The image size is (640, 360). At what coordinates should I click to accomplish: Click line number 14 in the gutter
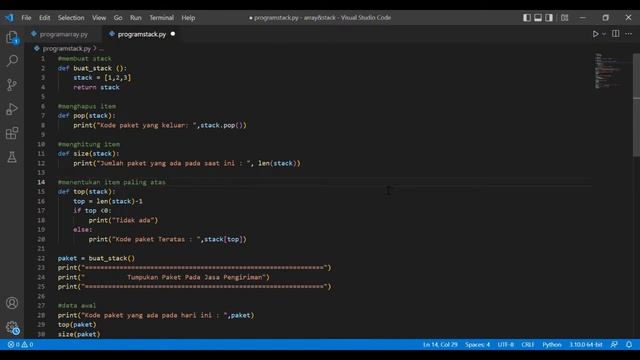click(x=41, y=182)
